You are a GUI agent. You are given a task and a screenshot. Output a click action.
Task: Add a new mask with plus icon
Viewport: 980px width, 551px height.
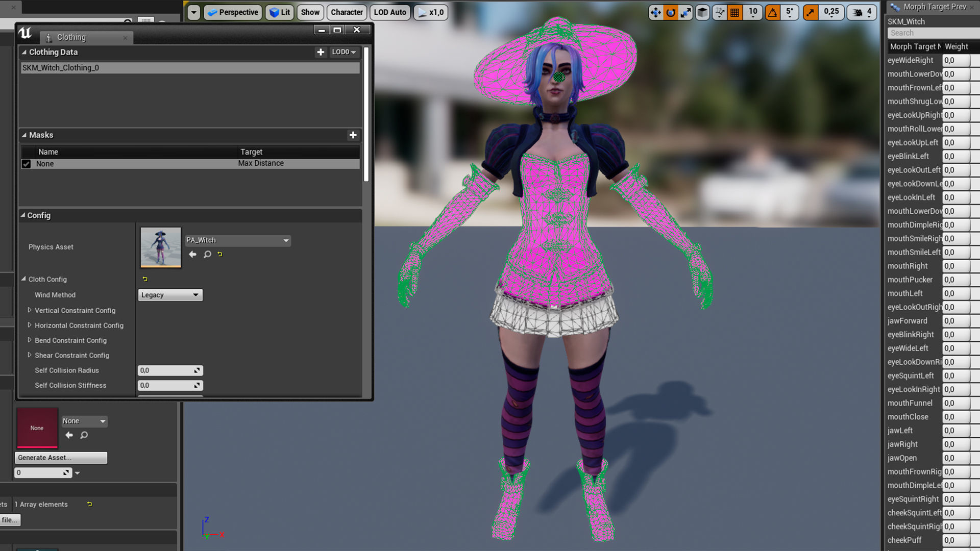pos(353,135)
